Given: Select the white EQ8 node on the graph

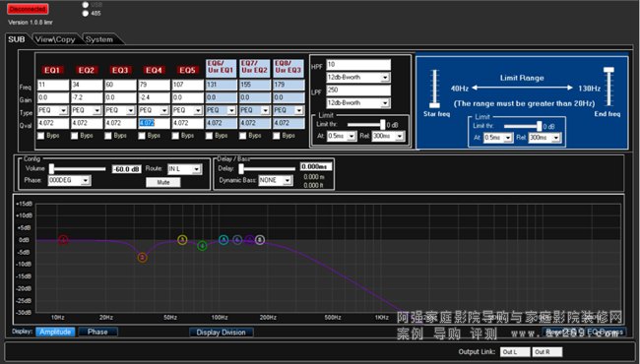Looking at the screenshot, I should (260, 240).
